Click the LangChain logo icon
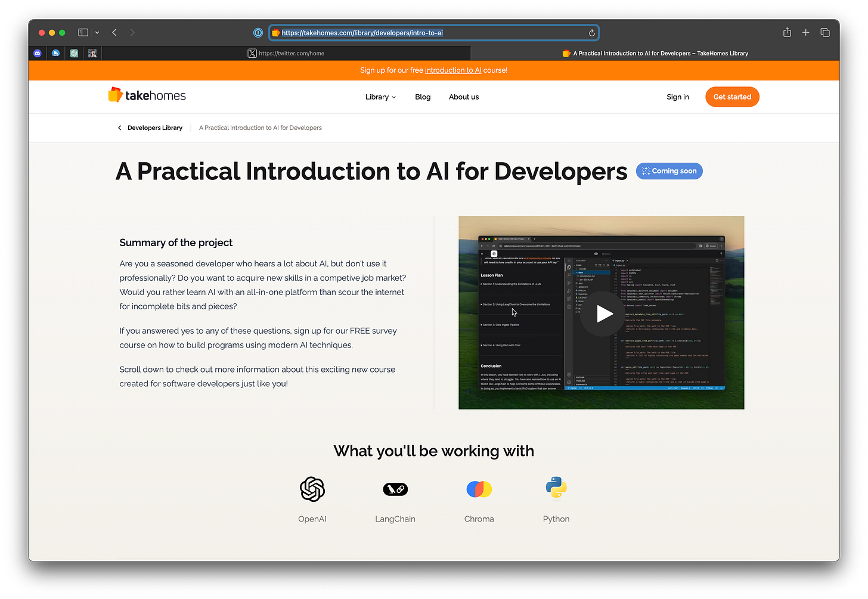The height and width of the screenshot is (599, 868). tap(395, 489)
